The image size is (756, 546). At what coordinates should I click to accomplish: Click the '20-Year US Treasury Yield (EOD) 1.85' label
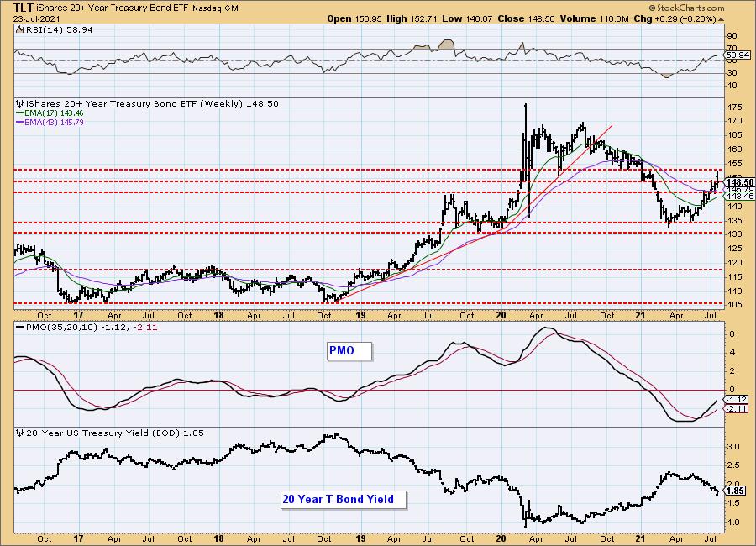(x=115, y=433)
